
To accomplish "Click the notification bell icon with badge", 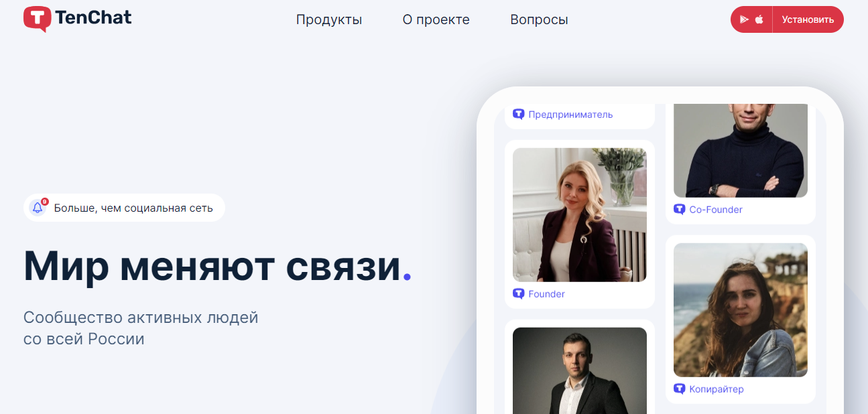I will (38, 208).
